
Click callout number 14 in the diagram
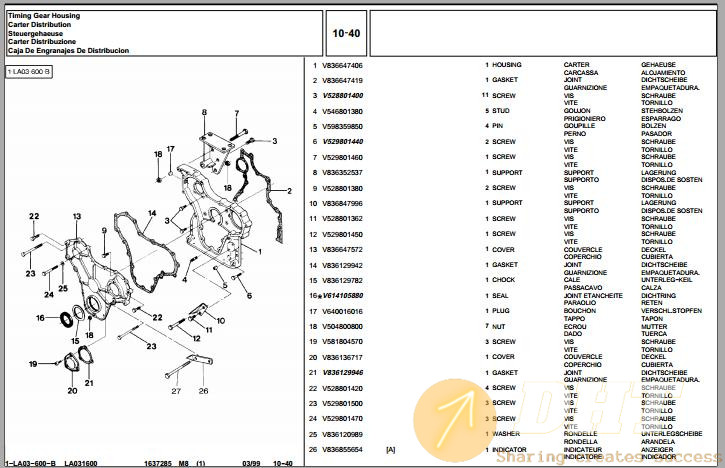coord(152,213)
